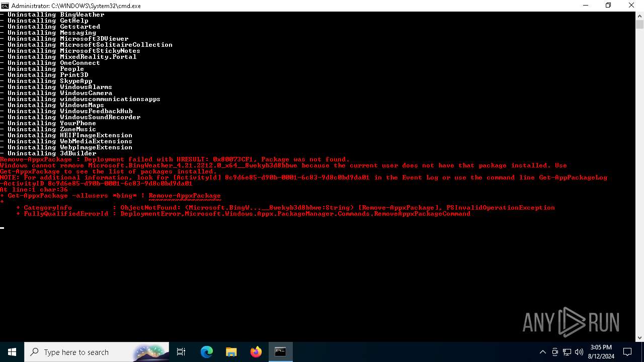Screen dimensions: 644x362
Task: Click the 'Uninstalling ZuneMusic' line
Action: tap(48, 129)
